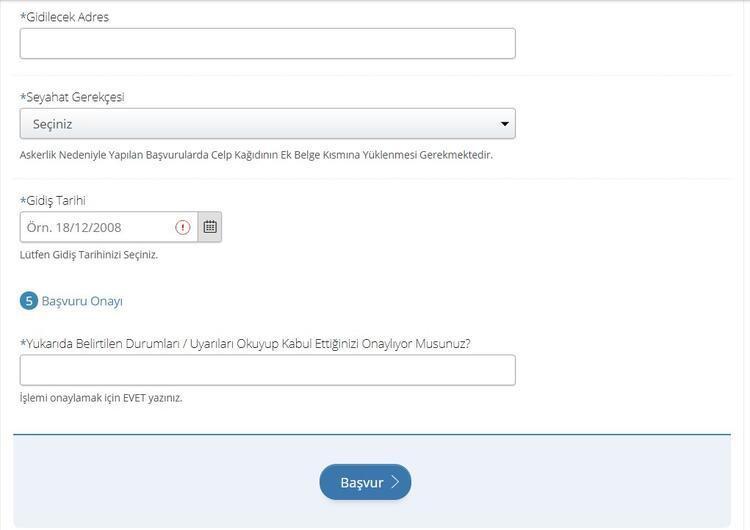Click the step 5 number badge

[29, 301]
